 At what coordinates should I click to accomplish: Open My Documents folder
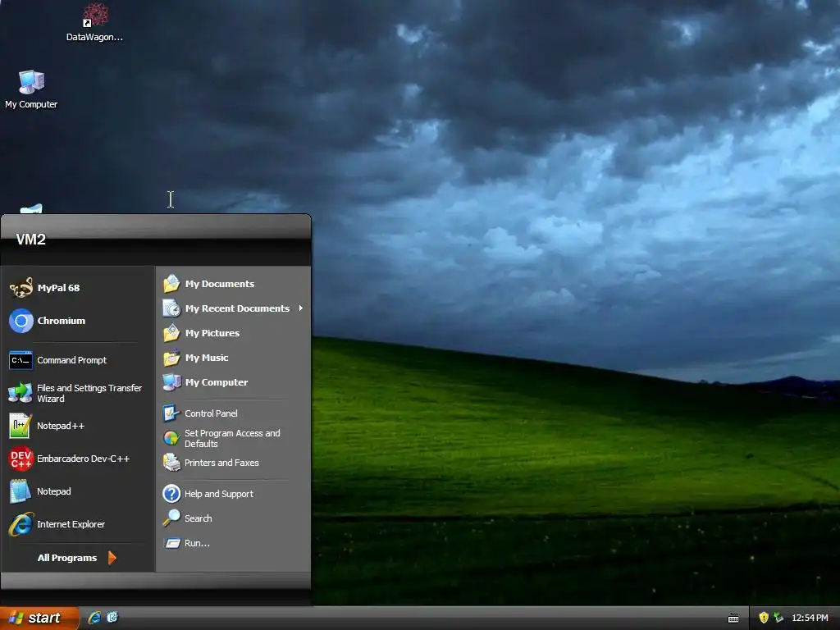(x=233, y=283)
